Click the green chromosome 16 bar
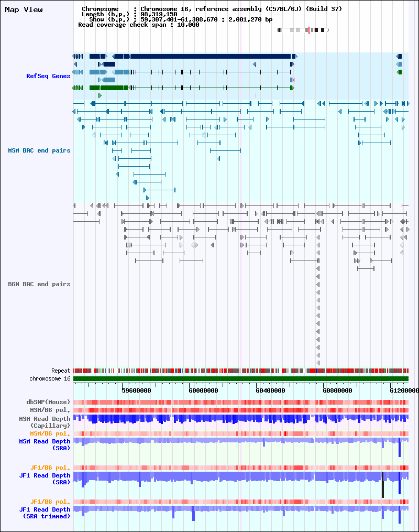The width and height of the screenshot is (419, 532). (x=241, y=378)
